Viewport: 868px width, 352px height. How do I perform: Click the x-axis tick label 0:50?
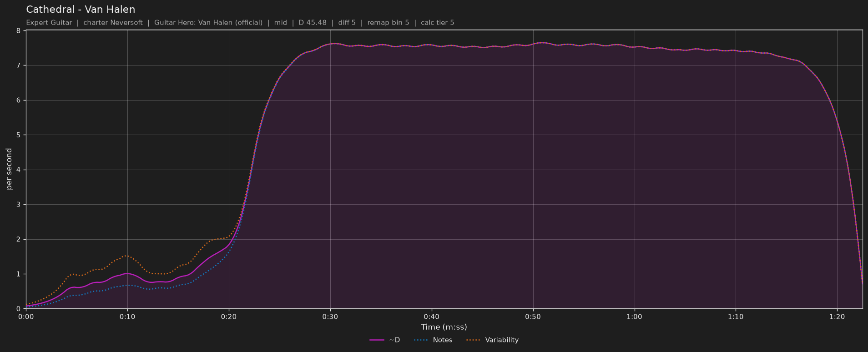click(533, 317)
